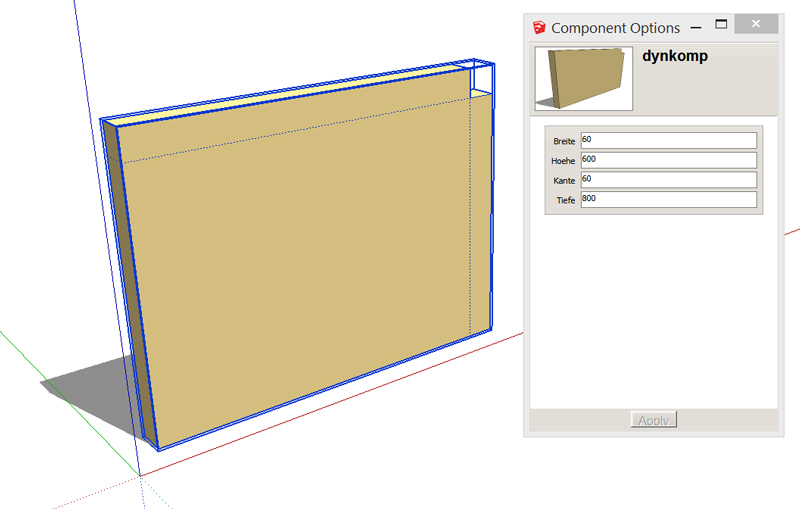Click the dynkomp component name heading
The image size is (800, 509).
pyautogui.click(x=675, y=57)
